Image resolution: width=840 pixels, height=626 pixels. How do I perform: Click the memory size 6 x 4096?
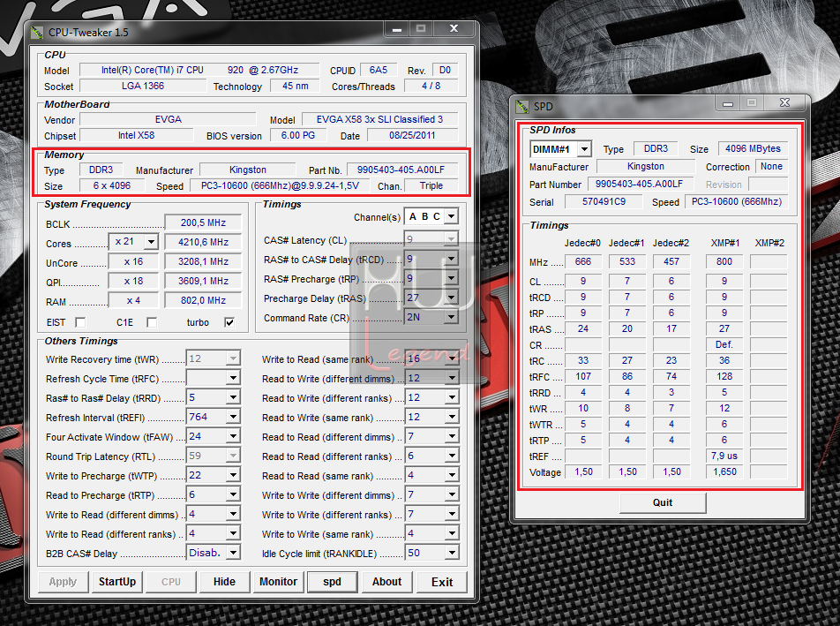(111, 186)
